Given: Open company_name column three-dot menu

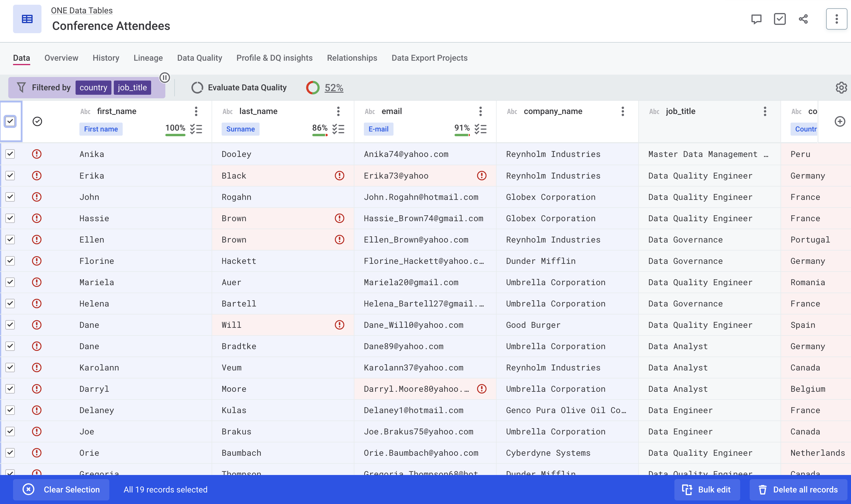Looking at the screenshot, I should (623, 111).
